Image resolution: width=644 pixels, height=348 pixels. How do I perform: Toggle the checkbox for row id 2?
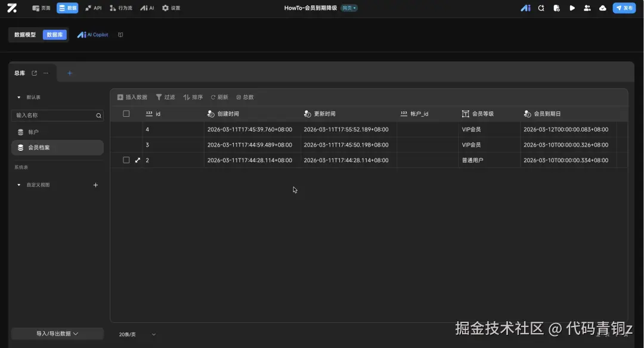(126, 160)
